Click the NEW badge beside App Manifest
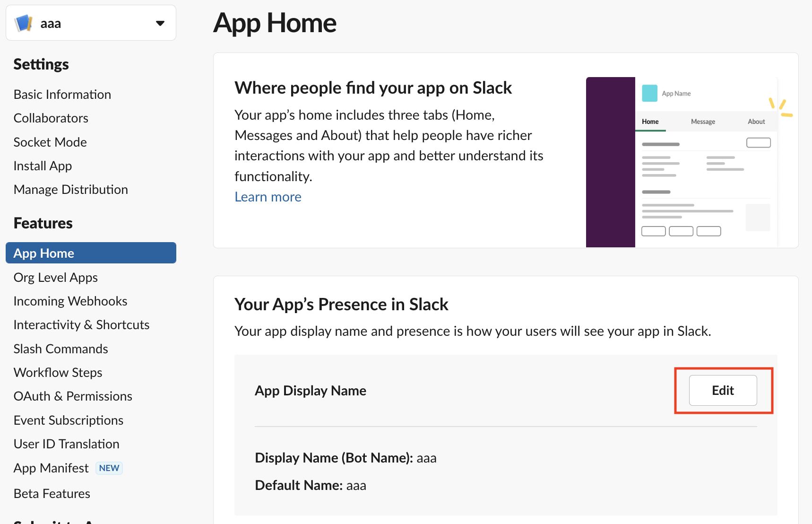This screenshot has width=812, height=524. 109,468
